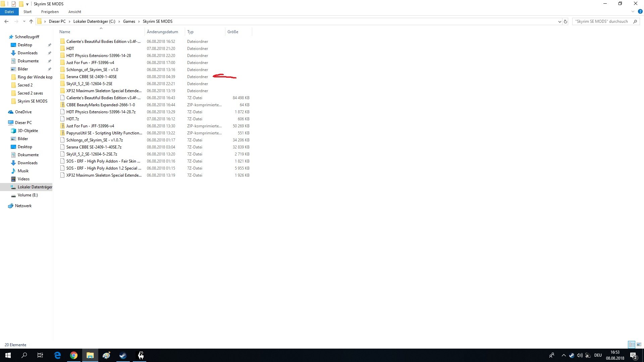Click Games in the address path
The height and width of the screenshot is (362, 644).
pyautogui.click(x=129, y=21)
